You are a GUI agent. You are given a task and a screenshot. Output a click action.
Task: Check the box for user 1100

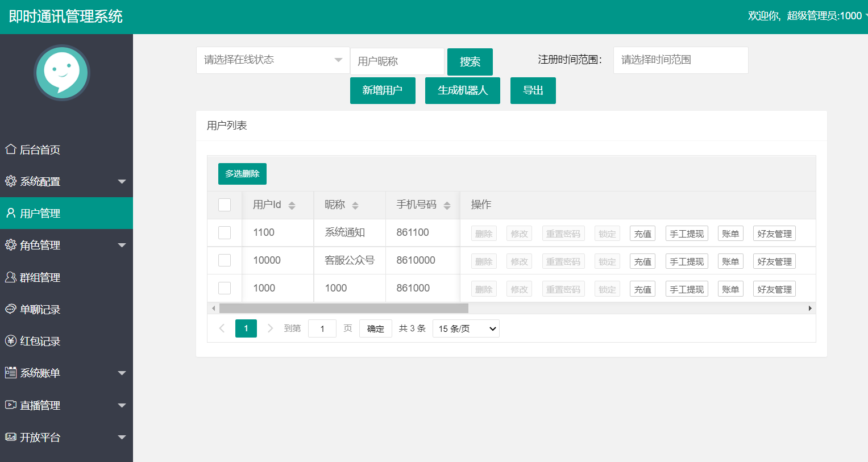click(225, 232)
